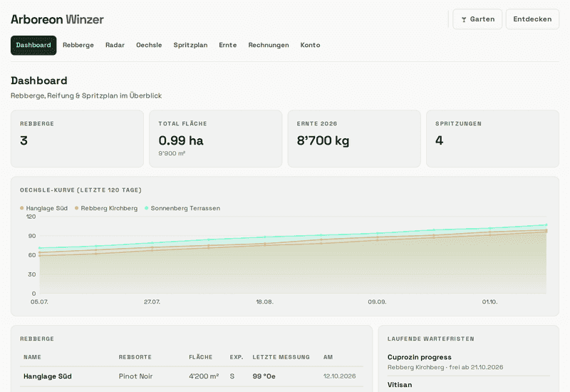Click the plant icon in Garten button
This screenshot has width=570, height=392.
tap(464, 20)
